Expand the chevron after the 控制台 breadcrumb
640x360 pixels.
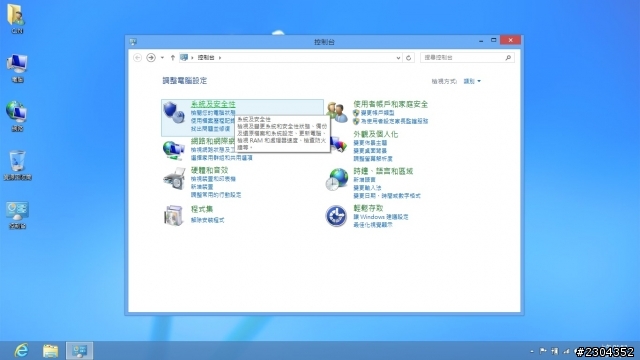220,58
